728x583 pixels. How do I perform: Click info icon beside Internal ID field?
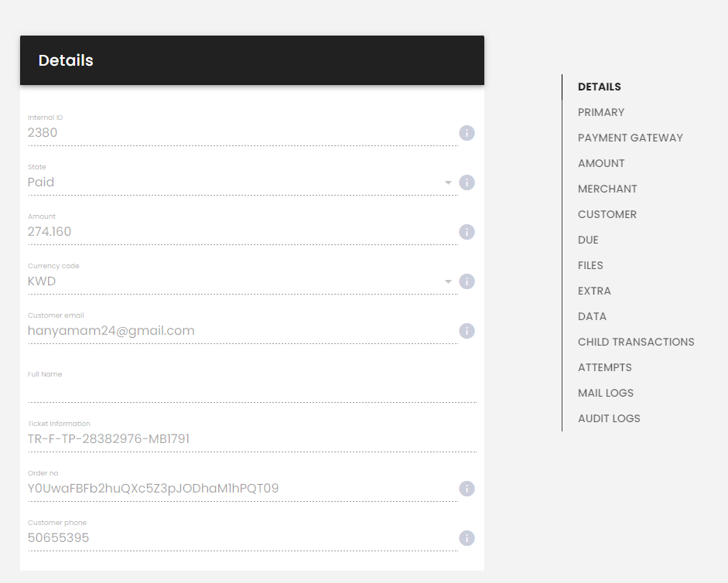point(467,133)
